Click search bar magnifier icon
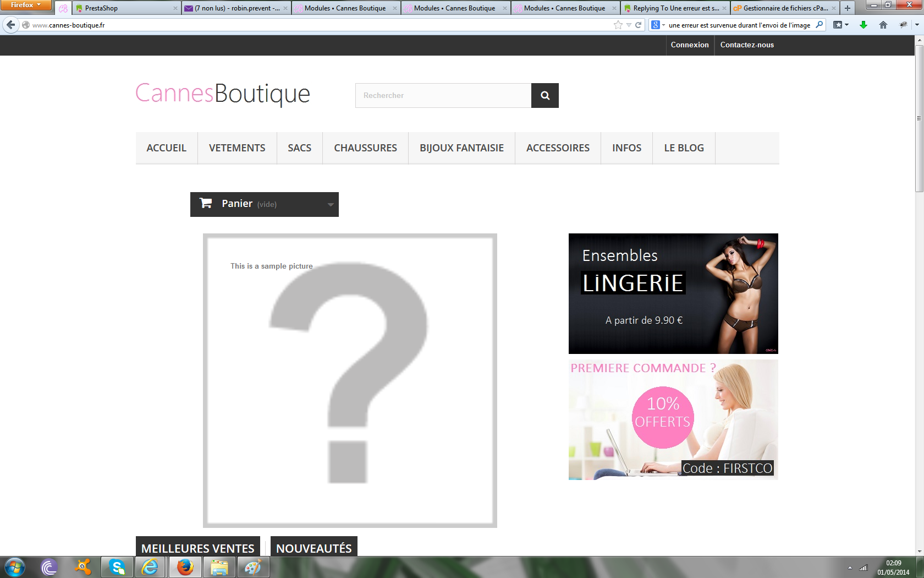 [x=819, y=25]
